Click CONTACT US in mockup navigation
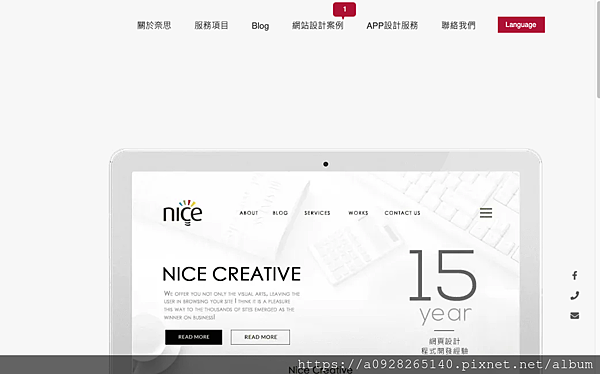 coord(402,213)
